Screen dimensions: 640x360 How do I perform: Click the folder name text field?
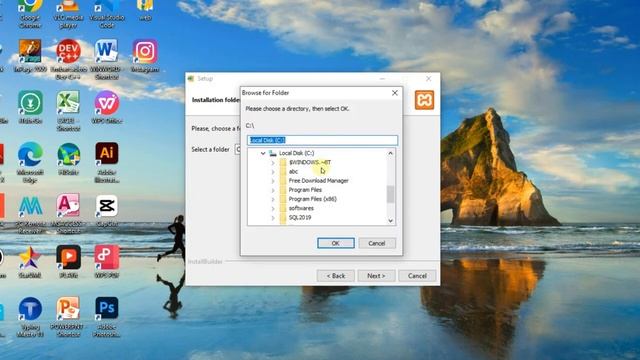[322, 140]
